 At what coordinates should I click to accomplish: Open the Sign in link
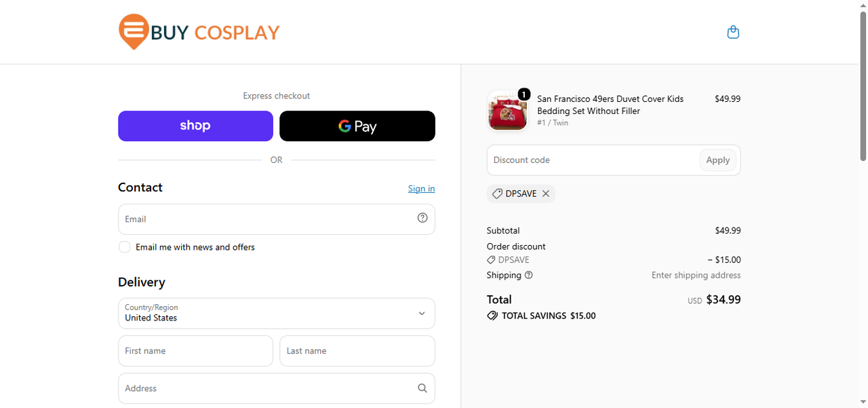[x=421, y=189]
